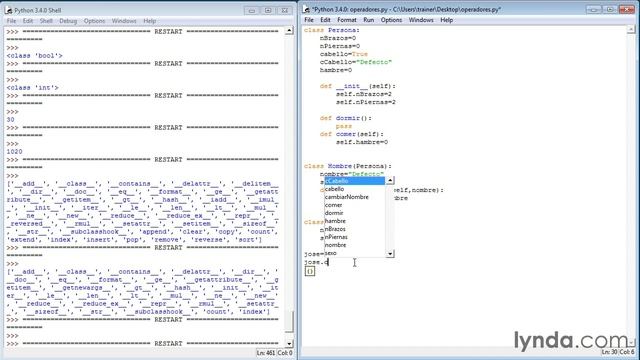Select dormir in autocomplete list
Viewport: 640px width, 360px height.
(355, 213)
